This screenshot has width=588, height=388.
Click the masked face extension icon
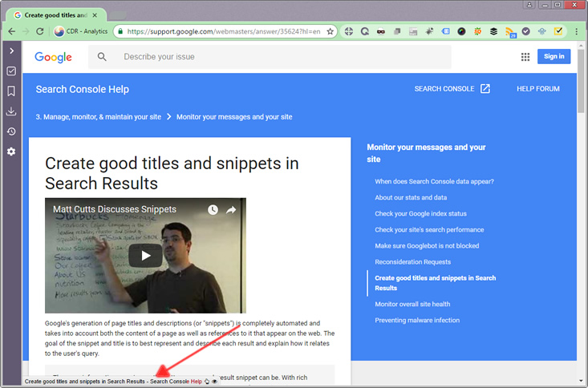[x=380, y=31]
